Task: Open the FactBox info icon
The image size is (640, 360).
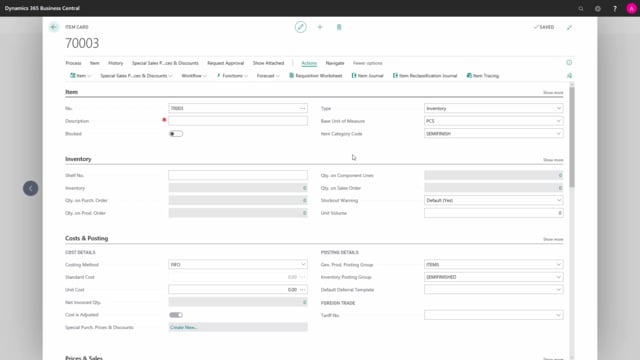Action: (x=569, y=62)
